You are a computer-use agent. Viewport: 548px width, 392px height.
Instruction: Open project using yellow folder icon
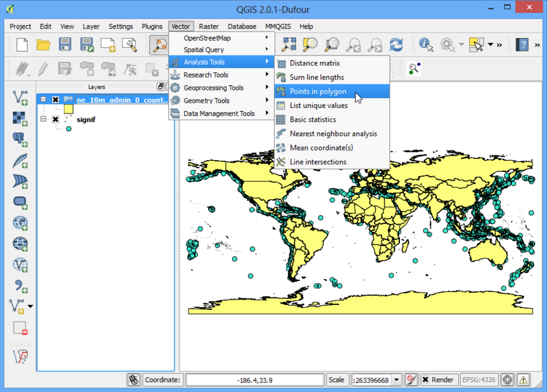click(43, 45)
